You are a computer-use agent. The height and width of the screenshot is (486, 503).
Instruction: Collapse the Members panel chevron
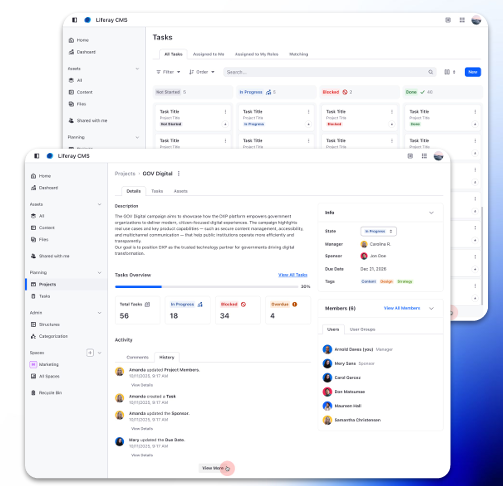pyautogui.click(x=431, y=308)
